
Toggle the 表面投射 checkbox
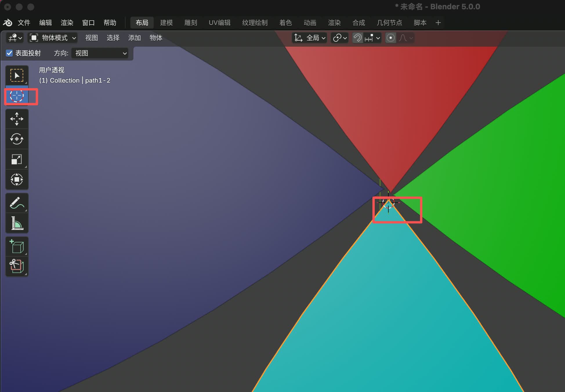pos(9,53)
